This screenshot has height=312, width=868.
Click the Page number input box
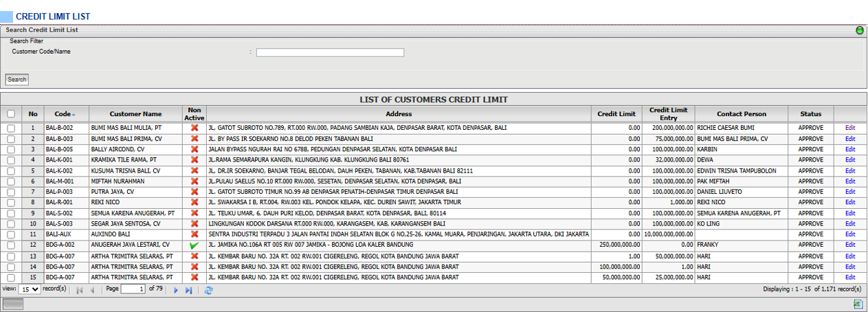(133, 290)
